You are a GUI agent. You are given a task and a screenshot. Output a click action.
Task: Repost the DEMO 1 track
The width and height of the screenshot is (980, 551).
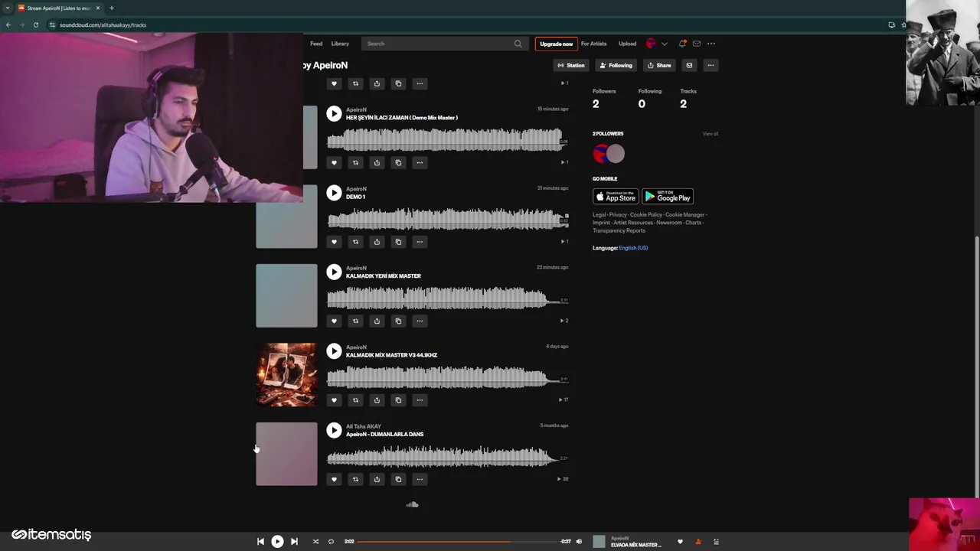pyautogui.click(x=355, y=242)
